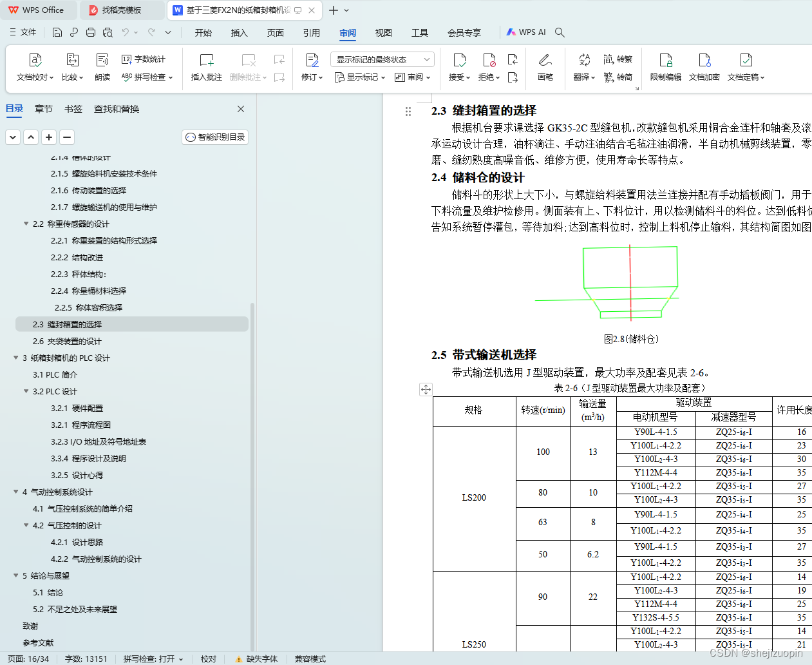Open the 比较 compare documents tool
This screenshot has width=812, height=665.
click(72, 67)
